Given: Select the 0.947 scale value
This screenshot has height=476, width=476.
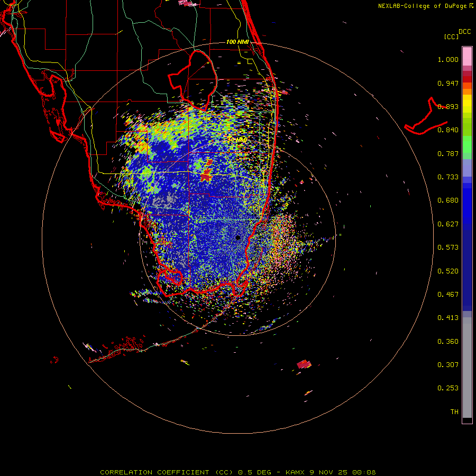Looking at the screenshot, I should tap(448, 83).
